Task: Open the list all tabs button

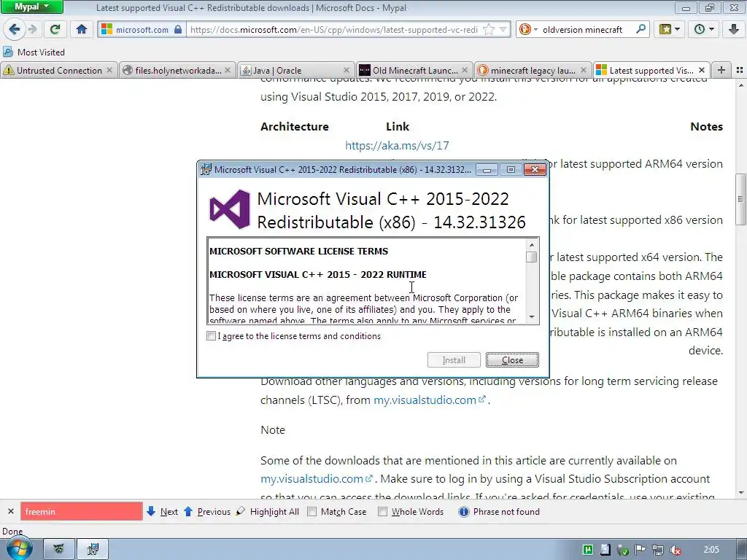Action: tap(740, 70)
